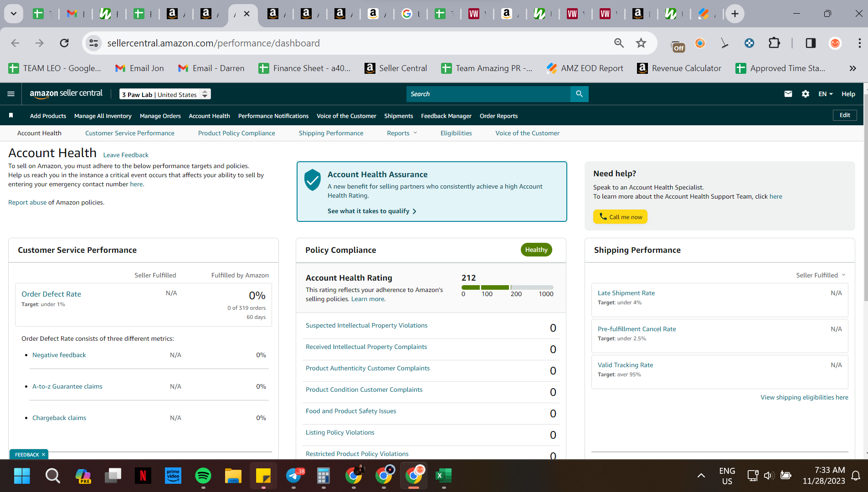This screenshot has width=868, height=492.
Task: Open the Seller Central hamburger menu
Action: click(11, 94)
